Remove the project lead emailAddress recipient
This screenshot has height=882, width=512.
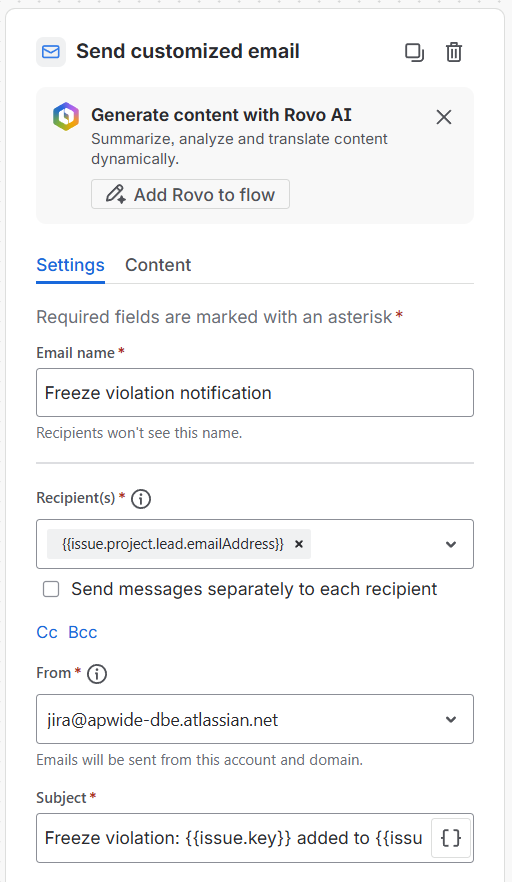pyautogui.click(x=299, y=544)
